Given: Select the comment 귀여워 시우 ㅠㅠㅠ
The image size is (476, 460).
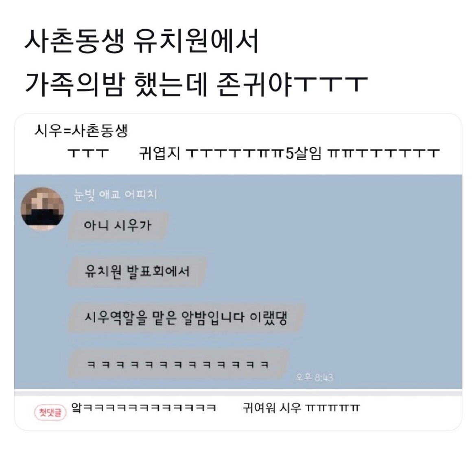Looking at the screenshot, I should click(301, 407).
